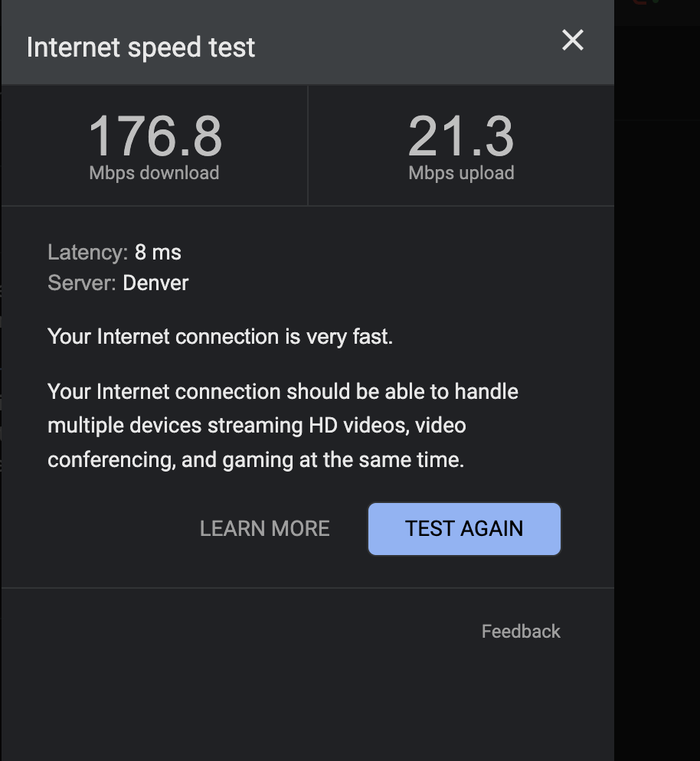Click the "8 ms" latency value

[158, 252]
